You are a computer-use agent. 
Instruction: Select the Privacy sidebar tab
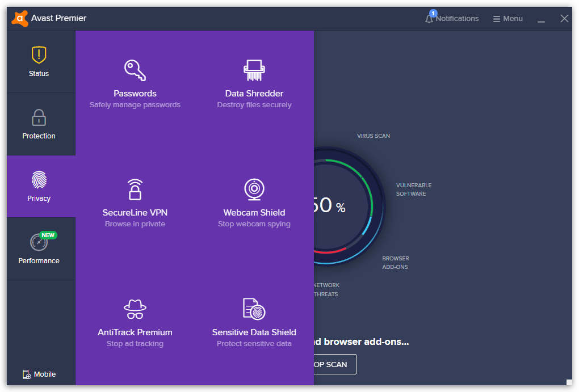tap(39, 187)
